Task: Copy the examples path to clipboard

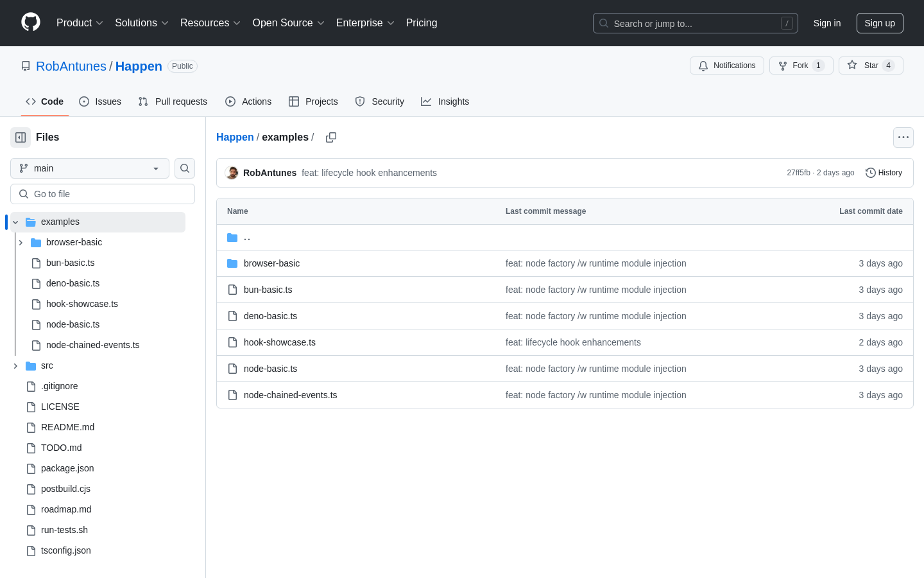Action: coord(331,137)
